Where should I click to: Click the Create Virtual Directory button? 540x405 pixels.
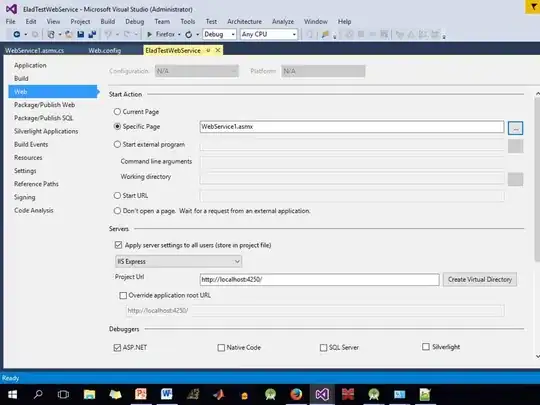pyautogui.click(x=480, y=280)
